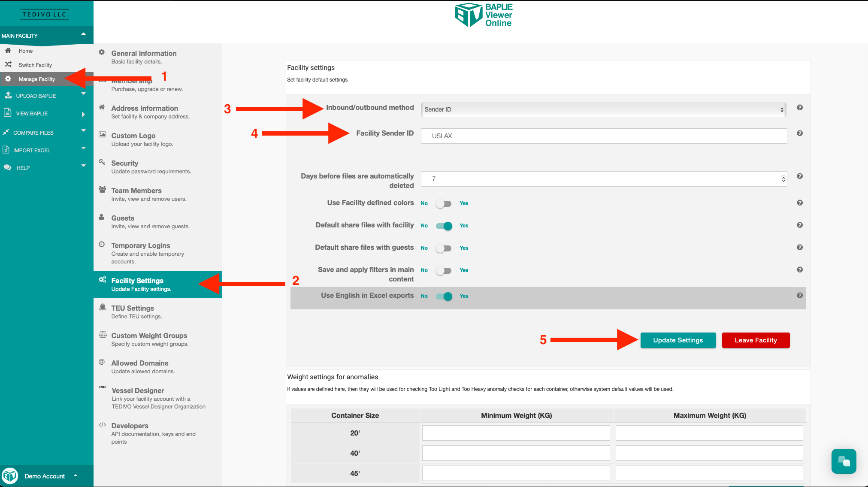Click help icon beside Facility Sender ID

(x=799, y=133)
